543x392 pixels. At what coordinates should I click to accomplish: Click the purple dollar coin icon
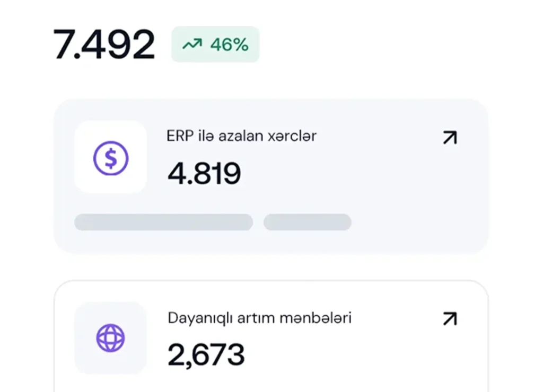tap(111, 158)
